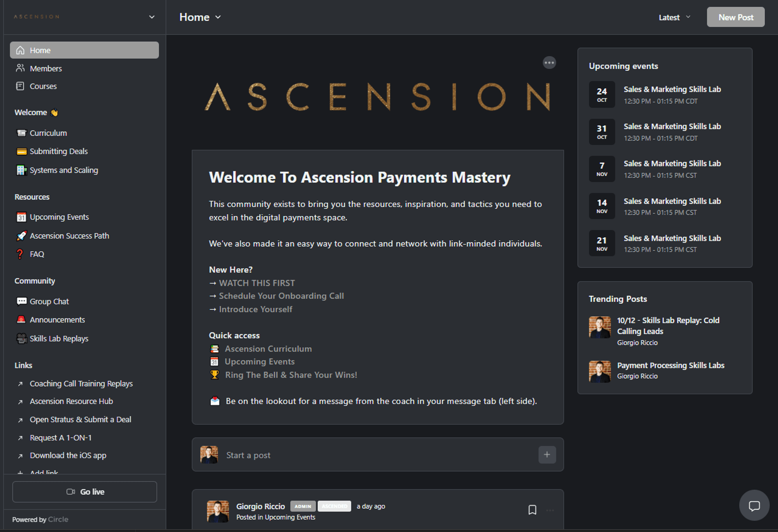
Task: Click the plus icon in Start a post box
Action: tap(547, 455)
